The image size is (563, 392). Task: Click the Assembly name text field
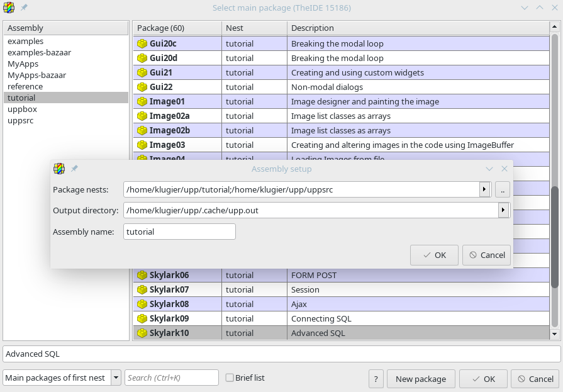point(179,232)
